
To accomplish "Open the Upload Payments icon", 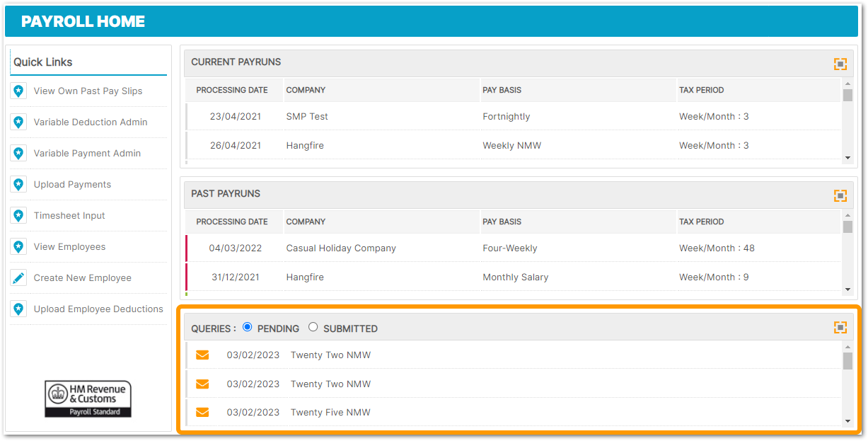I will tap(18, 184).
